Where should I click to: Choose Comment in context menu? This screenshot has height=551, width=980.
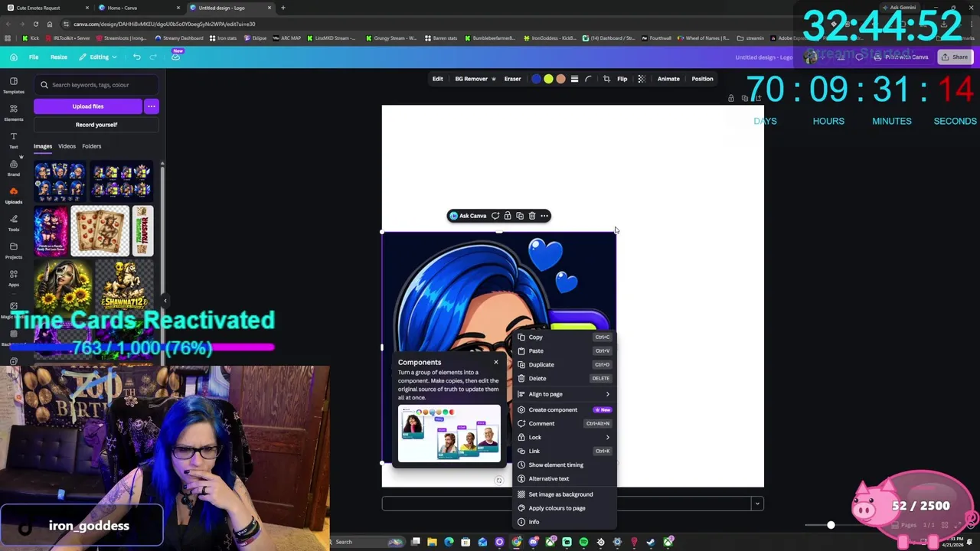(x=565, y=423)
